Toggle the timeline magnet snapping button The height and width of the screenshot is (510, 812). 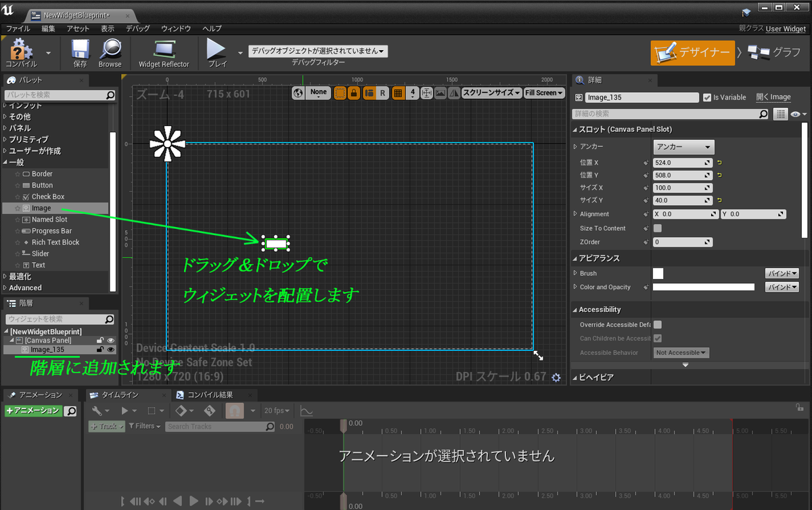(235, 410)
